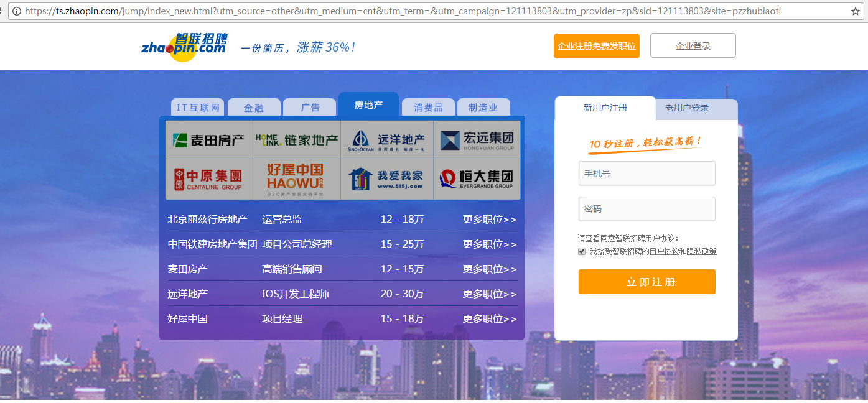The width and height of the screenshot is (868, 403).
Task: Open the 链家地产 Homelink logo
Action: point(296,140)
